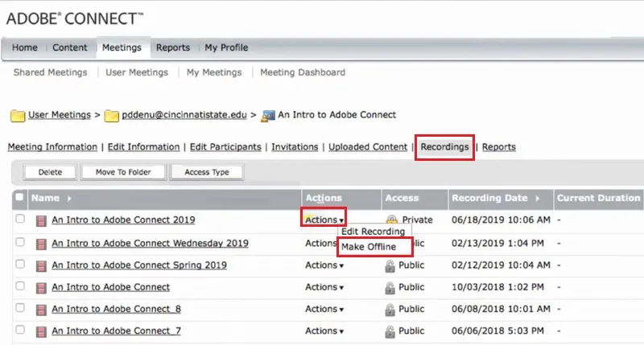The image size is (644, 345).
Task: Click the Delete button
Action: coord(50,172)
